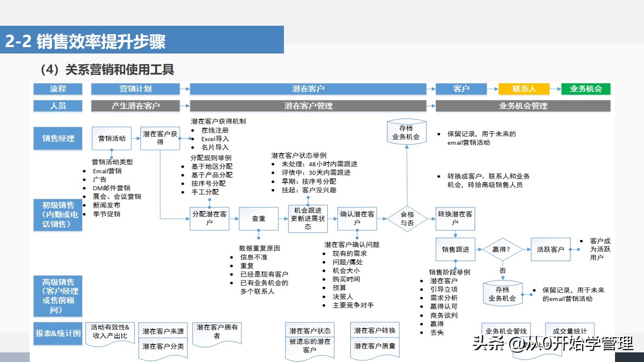Click the 查重 process box
644x362 pixels.
[259, 218]
